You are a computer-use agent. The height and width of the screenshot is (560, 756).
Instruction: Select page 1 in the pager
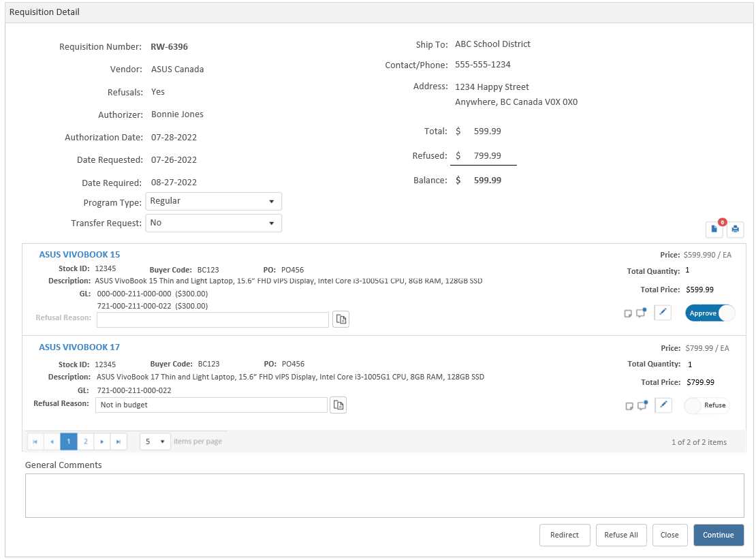[x=69, y=441]
